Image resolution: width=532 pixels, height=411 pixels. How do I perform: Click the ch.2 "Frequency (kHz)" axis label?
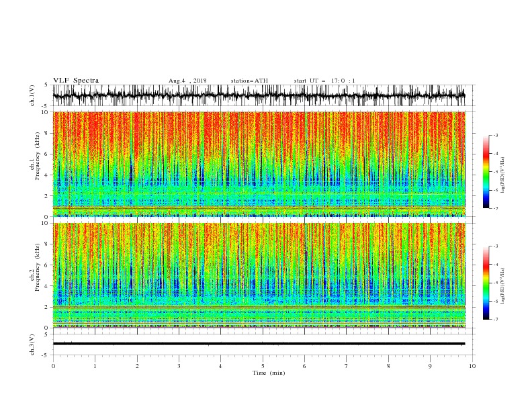38,267
